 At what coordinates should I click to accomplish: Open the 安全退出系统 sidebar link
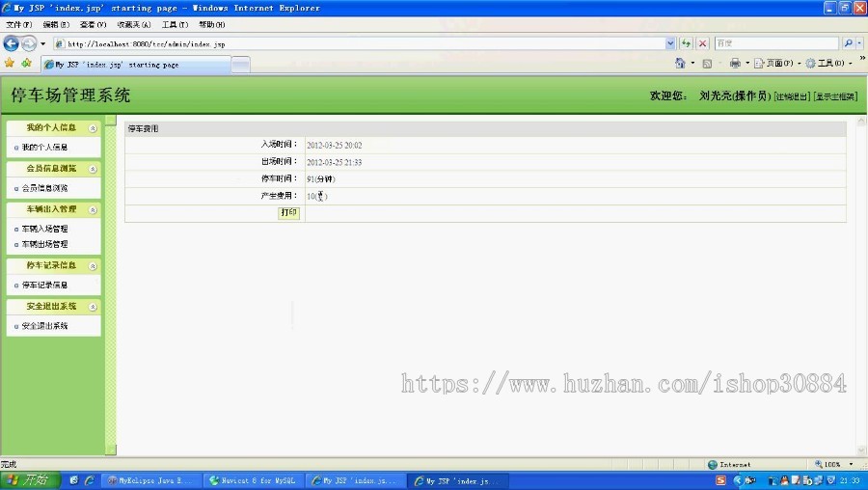point(44,326)
